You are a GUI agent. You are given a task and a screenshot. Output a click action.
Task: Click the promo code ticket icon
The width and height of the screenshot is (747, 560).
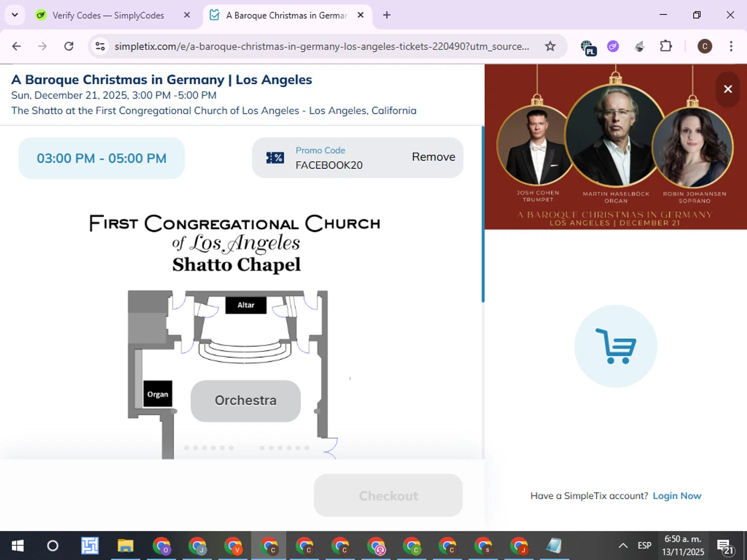(275, 158)
